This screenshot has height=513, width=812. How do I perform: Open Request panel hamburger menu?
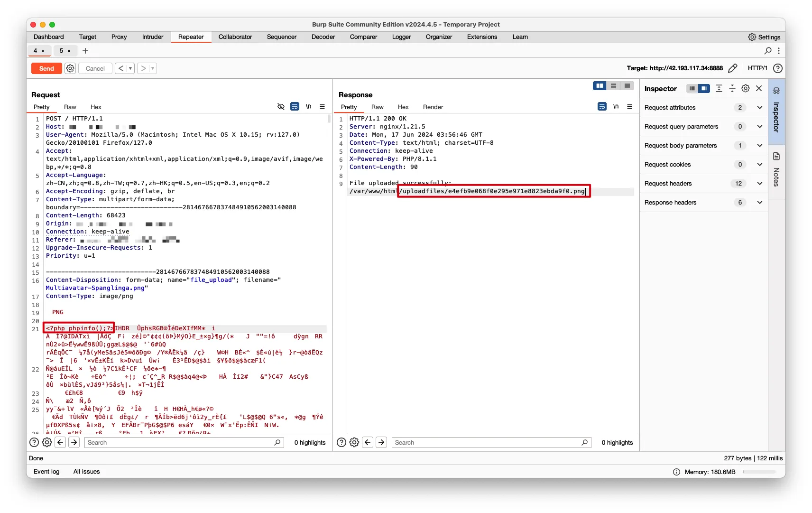pos(323,107)
